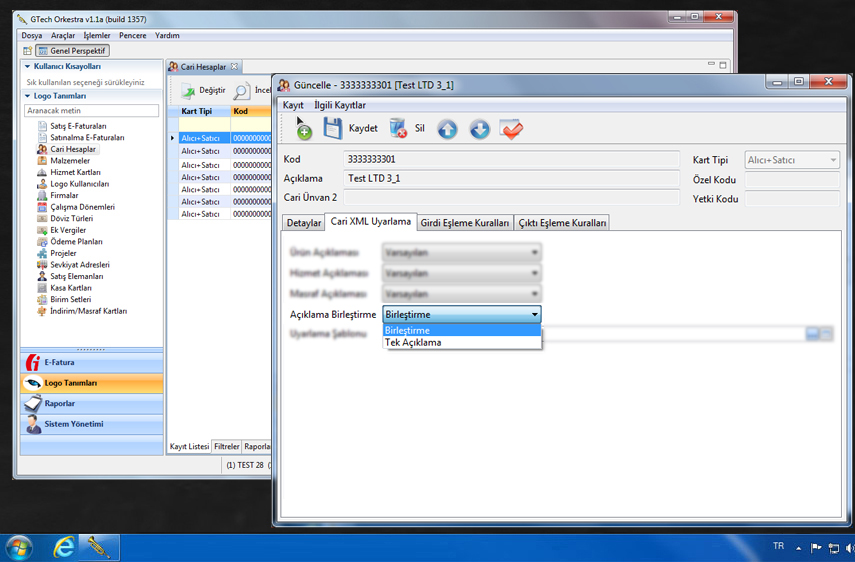The width and height of the screenshot is (855, 562).
Task: Open the İlgili Kayıtlar menu
Action: click(x=340, y=105)
